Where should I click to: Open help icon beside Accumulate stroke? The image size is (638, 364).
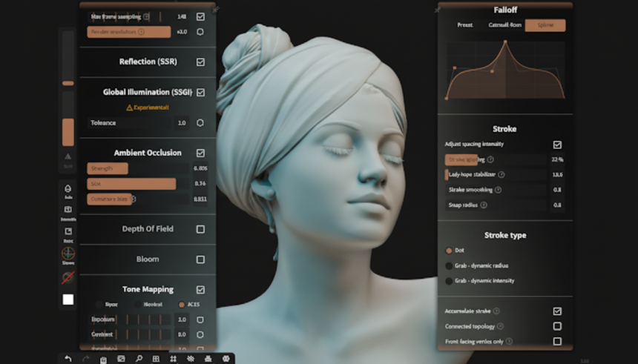click(x=496, y=311)
